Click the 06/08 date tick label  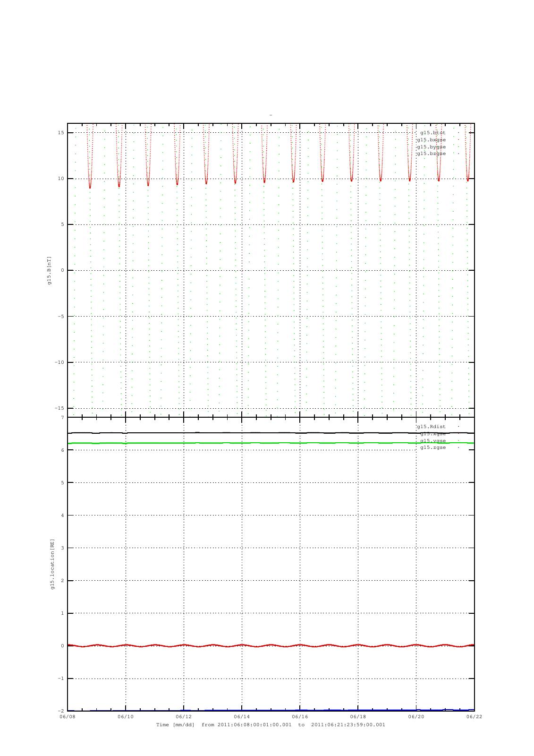pos(68,717)
